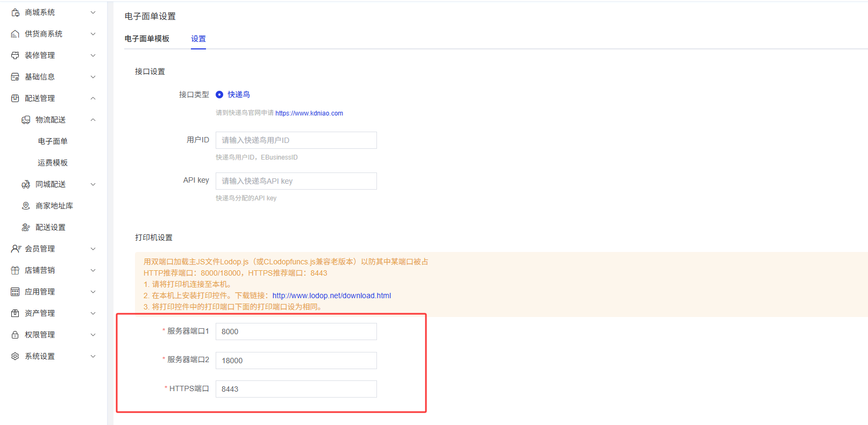This screenshot has height=425, width=868.
Task: Click the 物流配送 truck icon
Action: click(26, 120)
